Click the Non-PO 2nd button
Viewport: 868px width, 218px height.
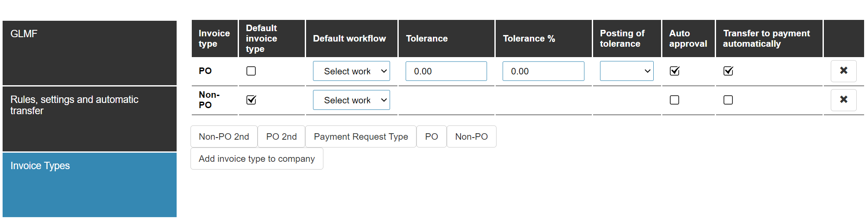tap(224, 137)
